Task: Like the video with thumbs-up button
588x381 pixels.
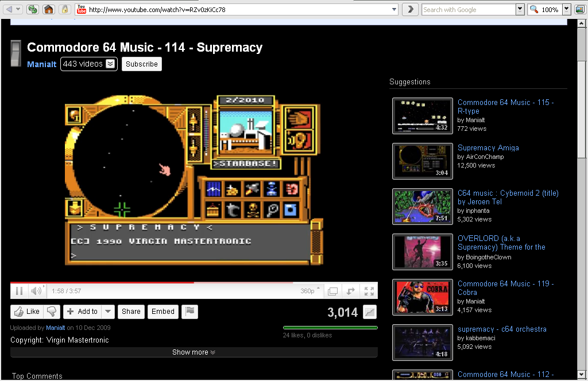Action: click(26, 312)
